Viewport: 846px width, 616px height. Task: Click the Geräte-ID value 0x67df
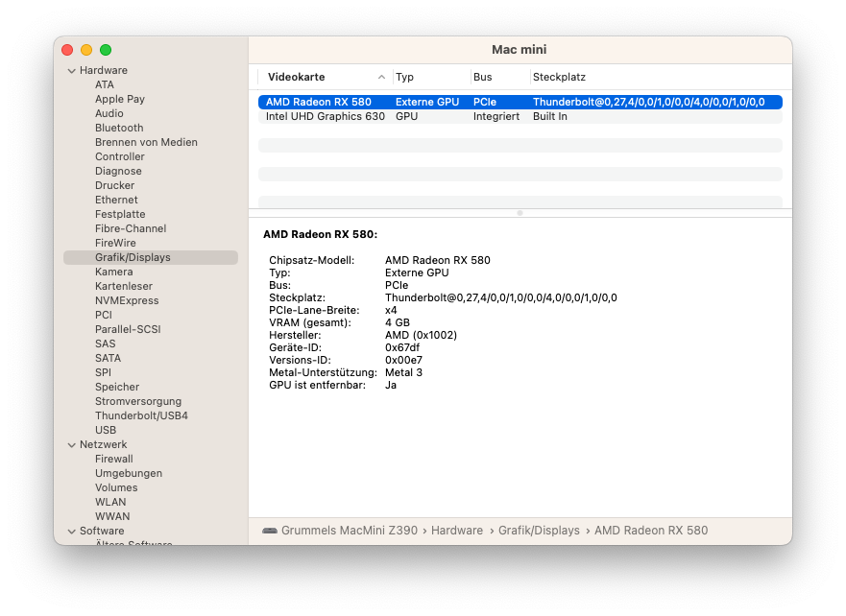(402, 347)
